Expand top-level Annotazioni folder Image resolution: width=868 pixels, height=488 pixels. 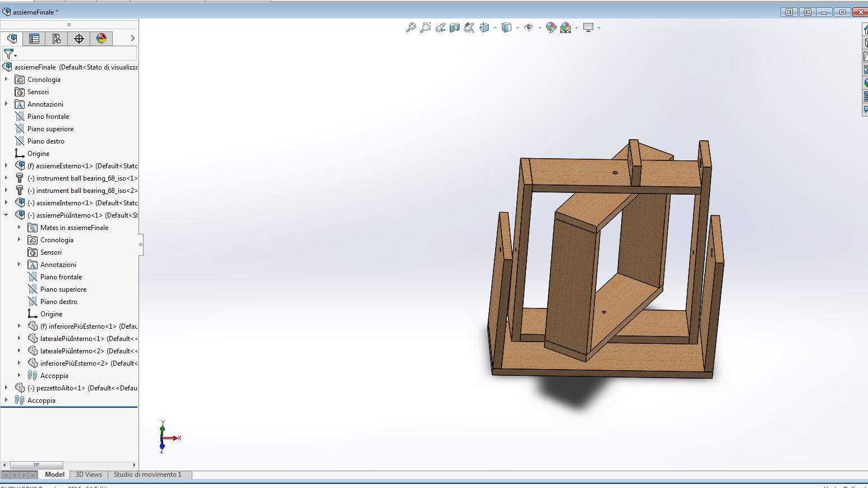[x=6, y=104]
